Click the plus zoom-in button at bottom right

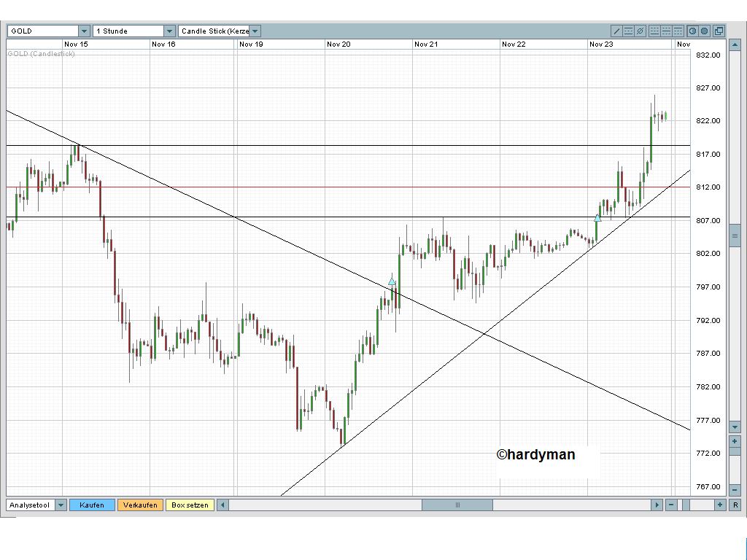point(720,505)
